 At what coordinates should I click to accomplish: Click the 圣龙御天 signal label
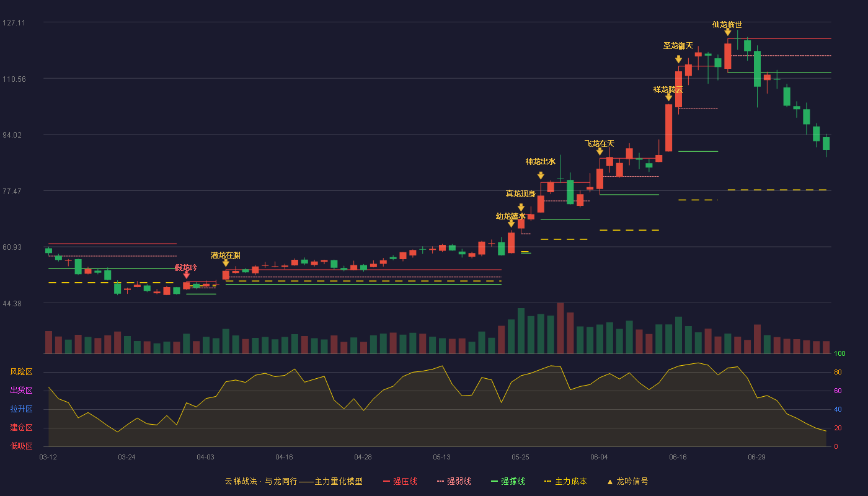[678, 46]
